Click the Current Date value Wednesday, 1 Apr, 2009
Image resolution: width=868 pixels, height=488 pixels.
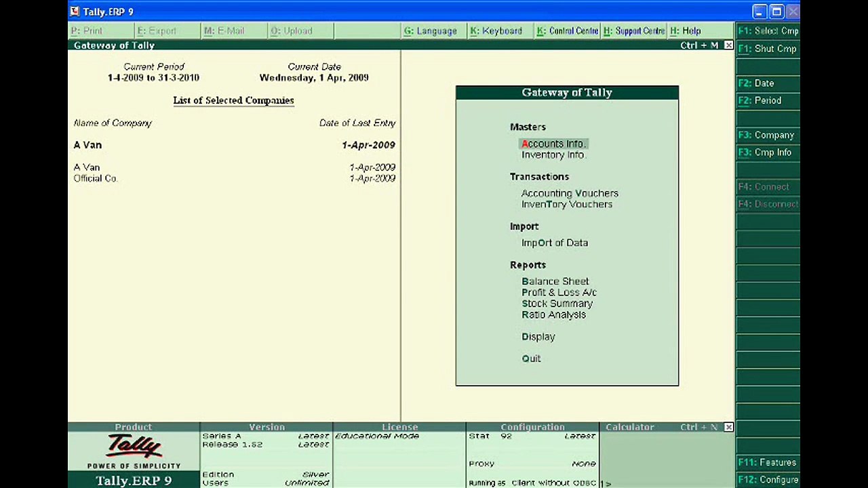coord(314,78)
